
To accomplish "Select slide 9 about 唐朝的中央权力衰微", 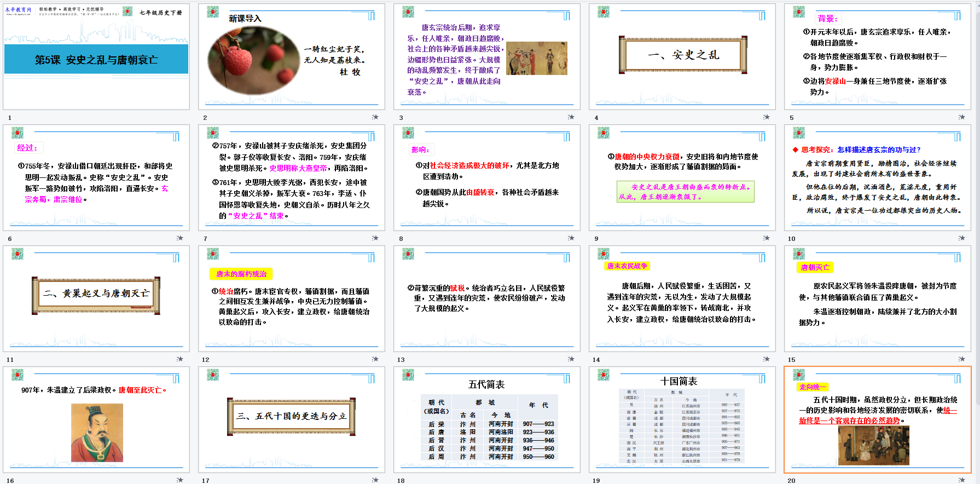I will [682, 178].
